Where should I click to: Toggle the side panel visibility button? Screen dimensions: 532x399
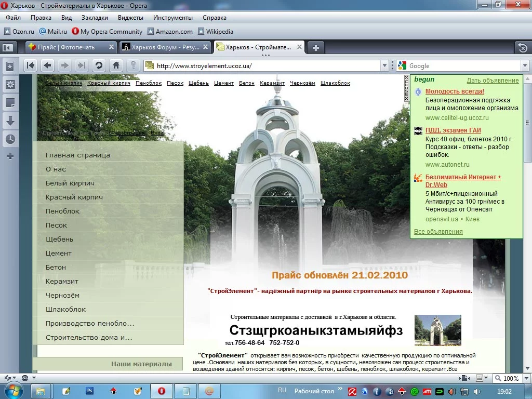click(x=7, y=48)
